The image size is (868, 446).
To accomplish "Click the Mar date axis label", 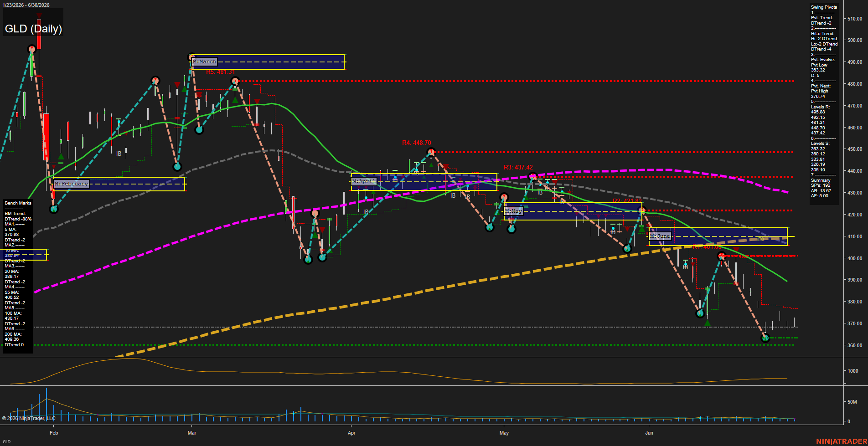I will pyautogui.click(x=192, y=433).
